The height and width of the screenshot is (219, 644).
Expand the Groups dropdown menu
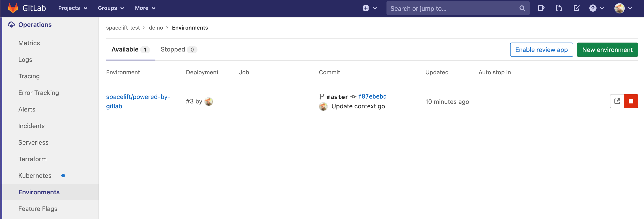pyautogui.click(x=111, y=8)
